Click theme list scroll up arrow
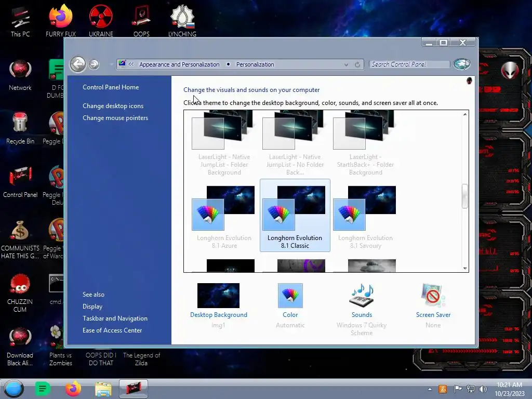Image resolution: width=532 pixels, height=399 pixels. [465, 114]
